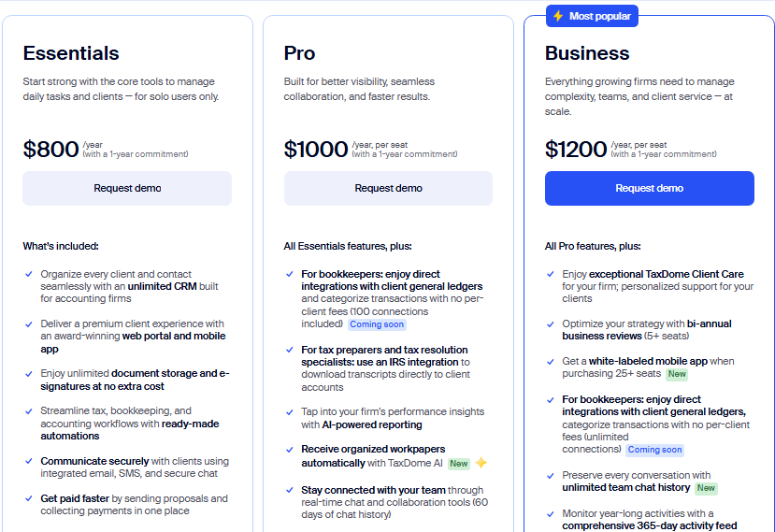Click New tag beside 25+ seats
775x532 pixels.
click(677, 374)
